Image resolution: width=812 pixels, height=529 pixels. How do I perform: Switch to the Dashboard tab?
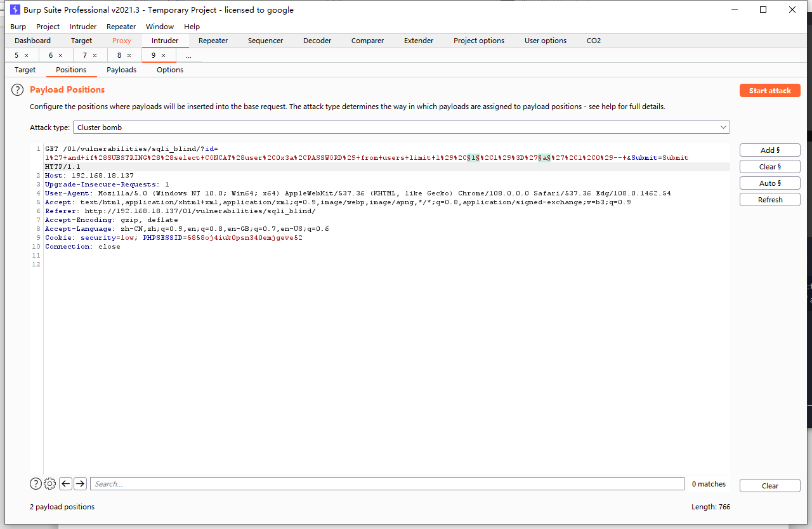tap(32, 41)
